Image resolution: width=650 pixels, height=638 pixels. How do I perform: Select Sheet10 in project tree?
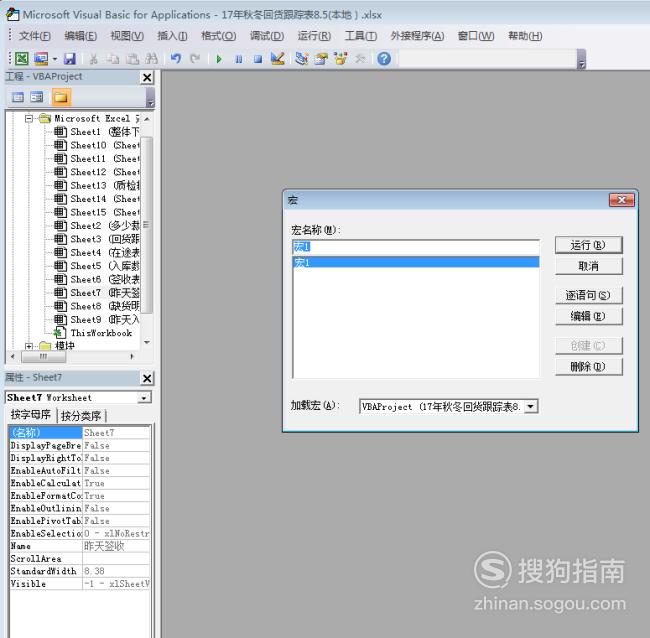[97, 146]
